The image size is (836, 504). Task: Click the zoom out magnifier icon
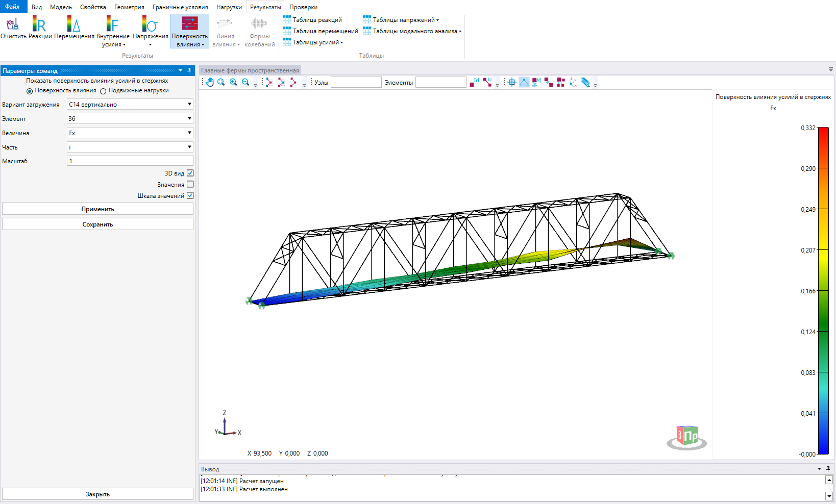[x=245, y=82]
